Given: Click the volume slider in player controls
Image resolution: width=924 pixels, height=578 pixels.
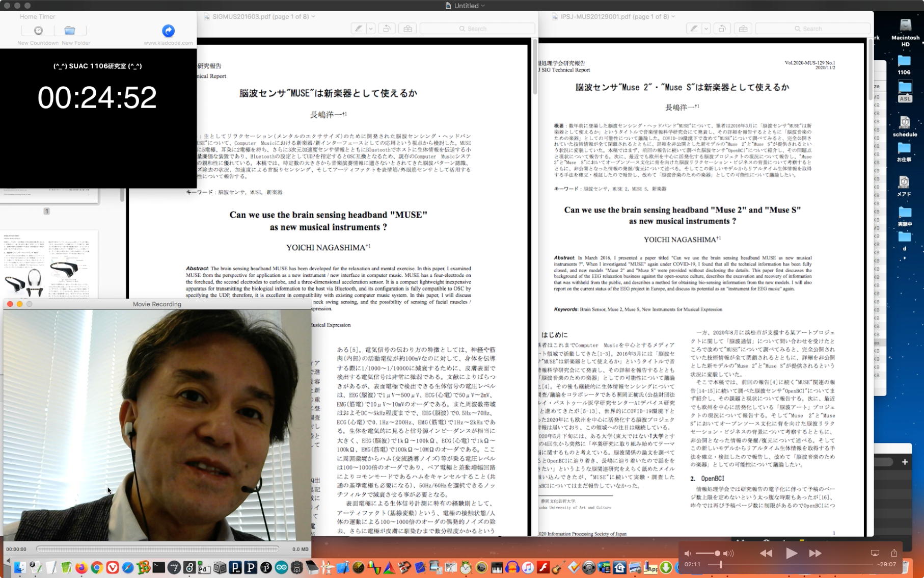Looking at the screenshot, I should point(707,553).
